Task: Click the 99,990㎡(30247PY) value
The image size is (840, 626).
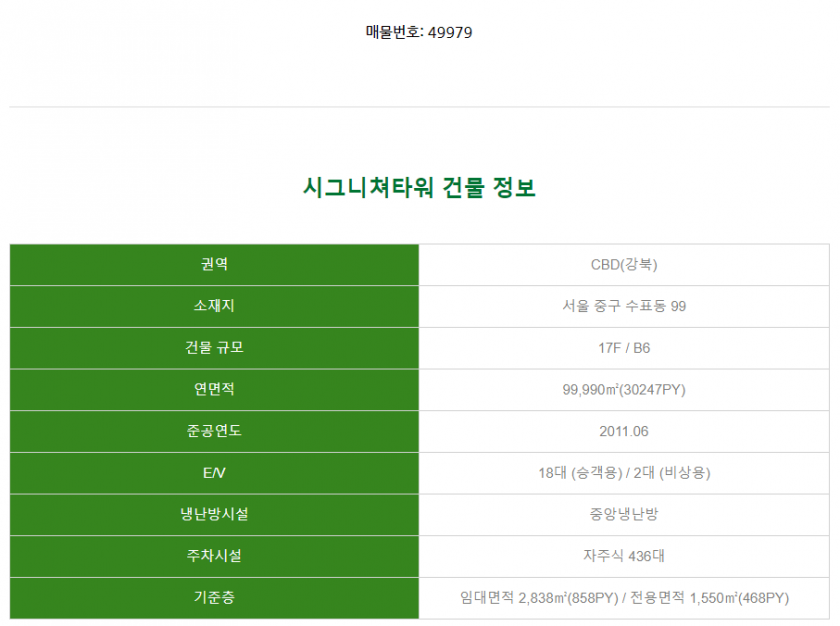Action: pos(624,389)
